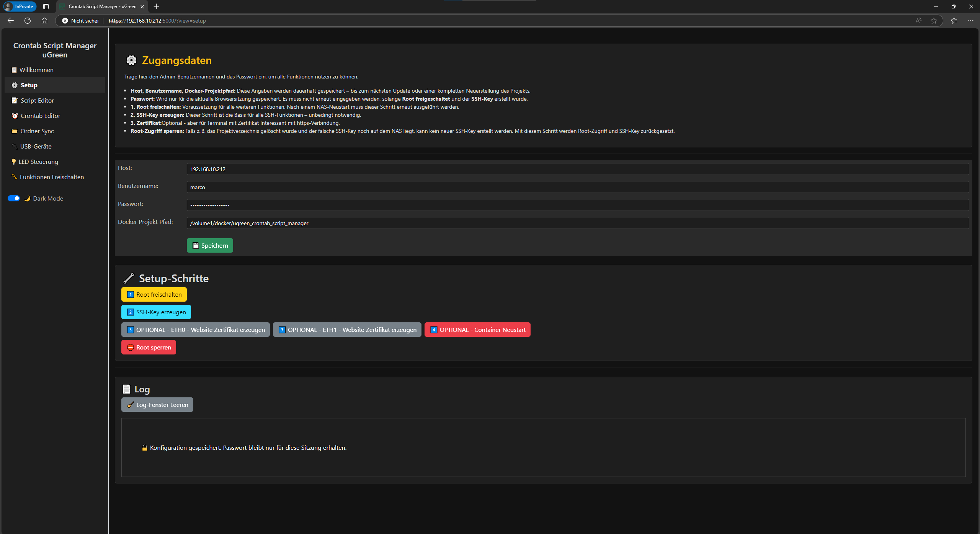
Task: Open the Willkommen page in sidebar
Action: coord(55,70)
